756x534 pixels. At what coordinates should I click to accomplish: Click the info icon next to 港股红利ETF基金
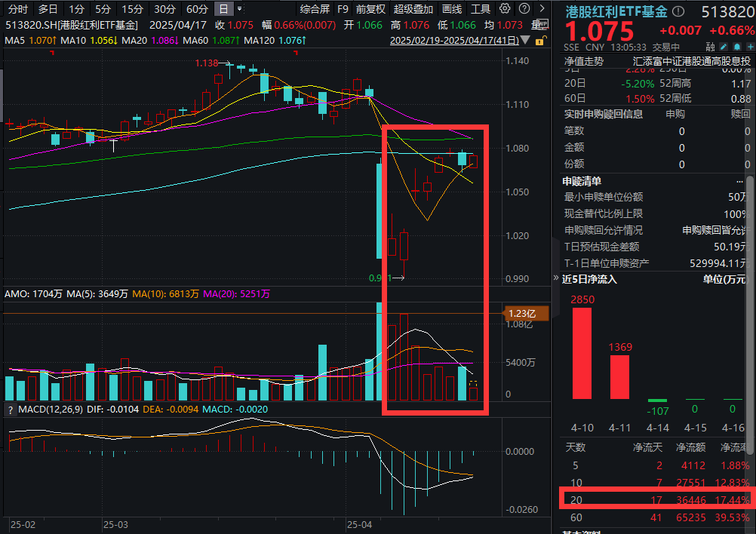pyautogui.click(x=677, y=10)
